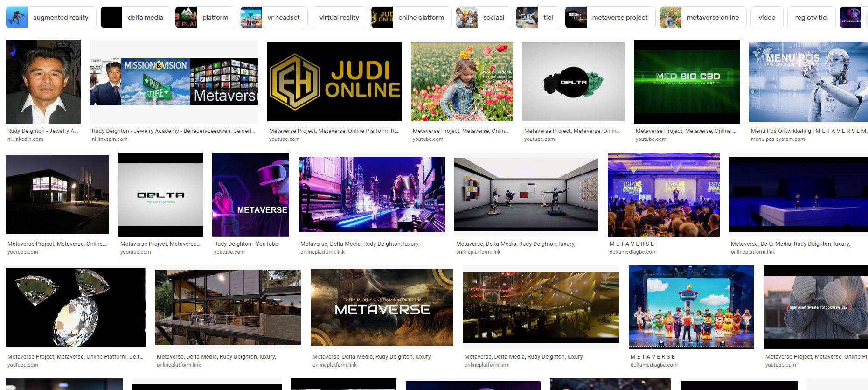
Task: Open the Paw Patrol stage show image
Action: (691, 307)
